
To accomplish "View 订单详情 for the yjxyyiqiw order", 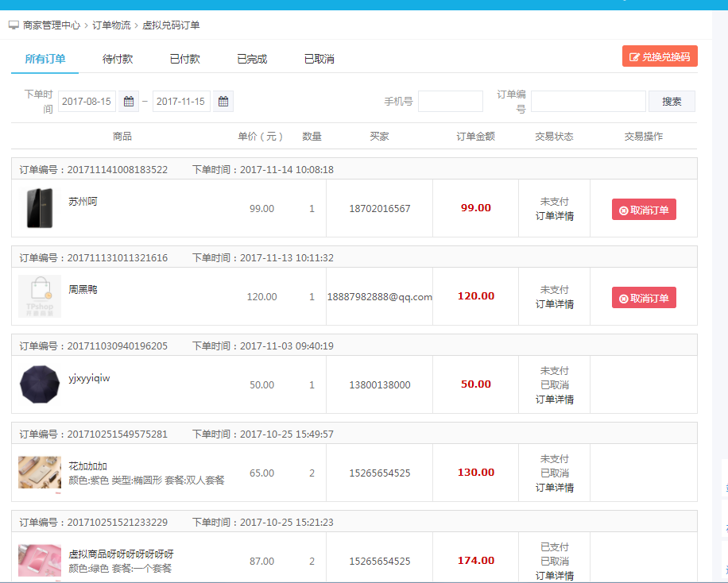I will click(x=555, y=400).
